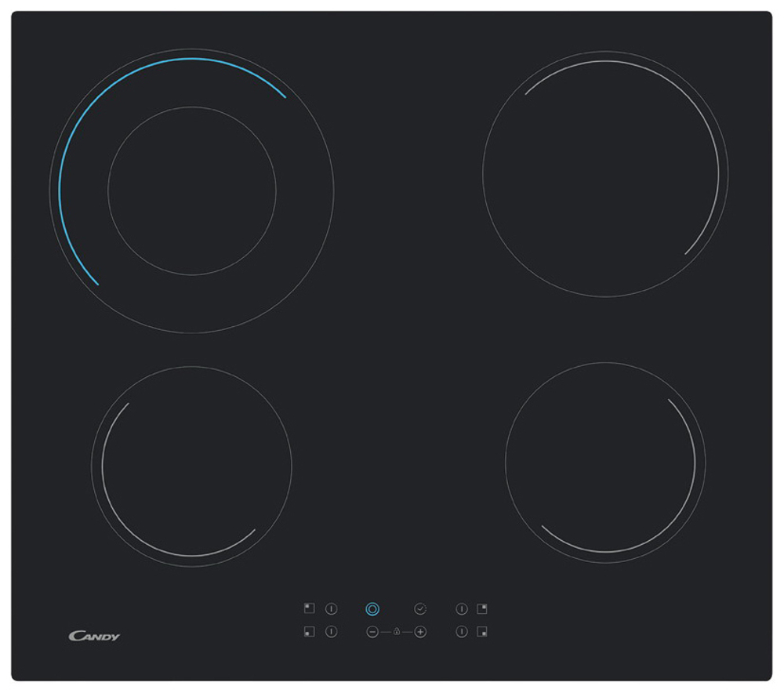Image resolution: width=784 pixels, height=693 pixels.
Task: Click the front-left cooking zone
Action: [191, 466]
